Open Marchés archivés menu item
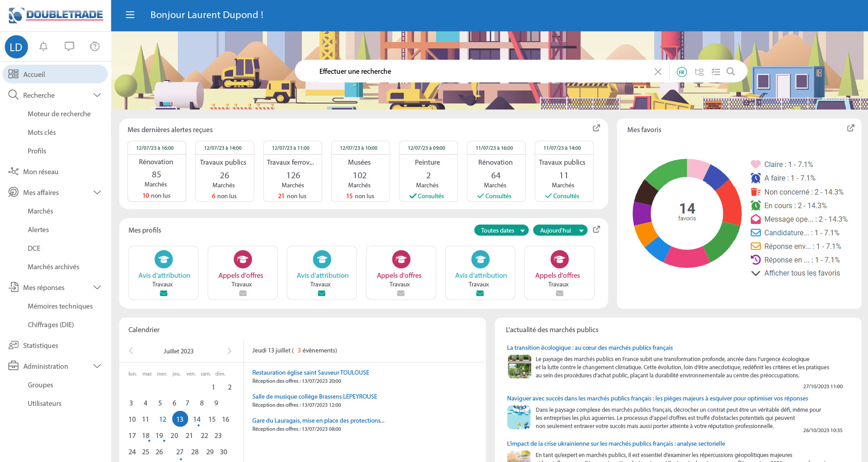868x462 pixels. pyautogui.click(x=53, y=267)
